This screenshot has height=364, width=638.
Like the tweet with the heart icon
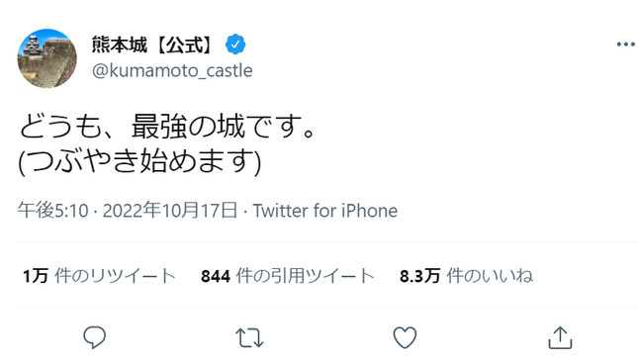405,337
